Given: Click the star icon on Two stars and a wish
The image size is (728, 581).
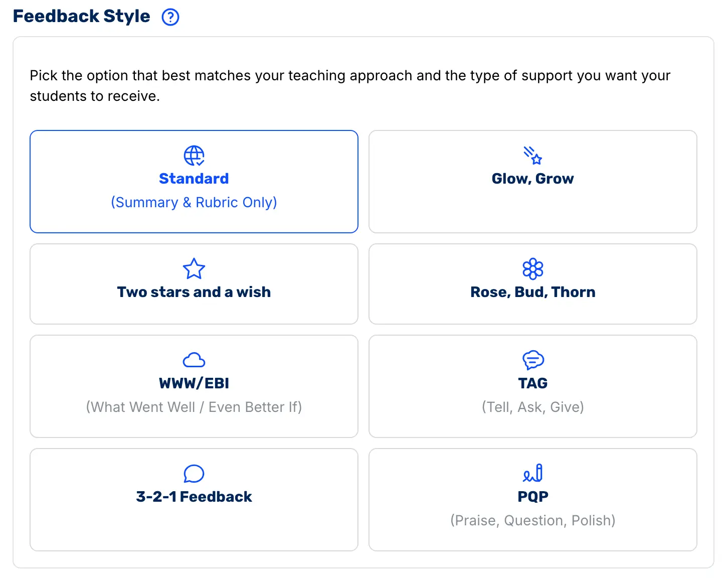Looking at the screenshot, I should 194,269.
